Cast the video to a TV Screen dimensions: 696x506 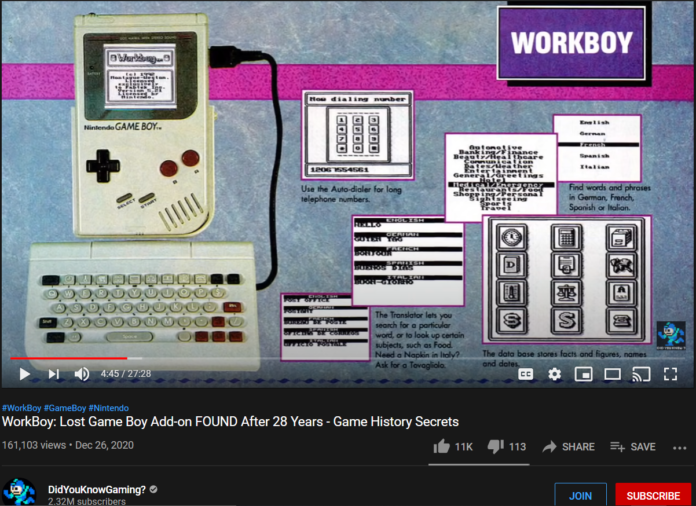(641, 374)
